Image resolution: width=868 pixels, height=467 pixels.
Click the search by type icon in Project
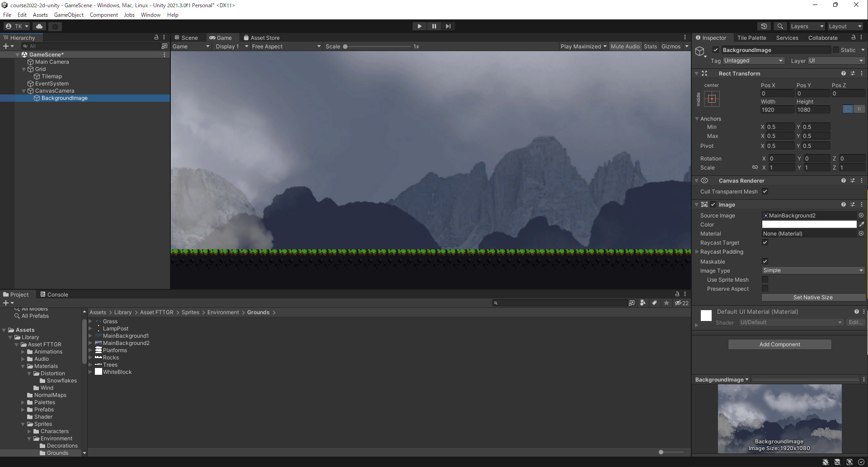point(643,303)
